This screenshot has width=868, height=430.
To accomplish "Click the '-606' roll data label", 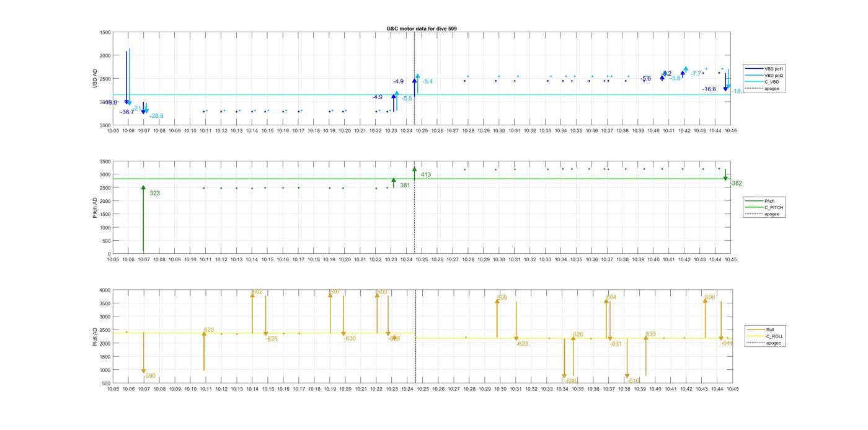I will point(570,381).
